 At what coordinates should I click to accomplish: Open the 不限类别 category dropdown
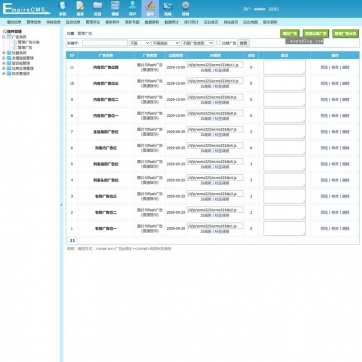(x=165, y=43)
